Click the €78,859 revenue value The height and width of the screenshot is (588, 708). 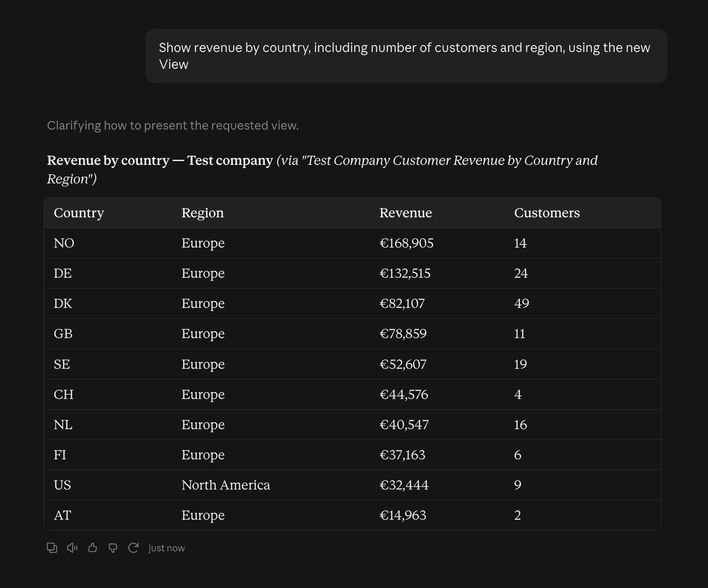(403, 333)
